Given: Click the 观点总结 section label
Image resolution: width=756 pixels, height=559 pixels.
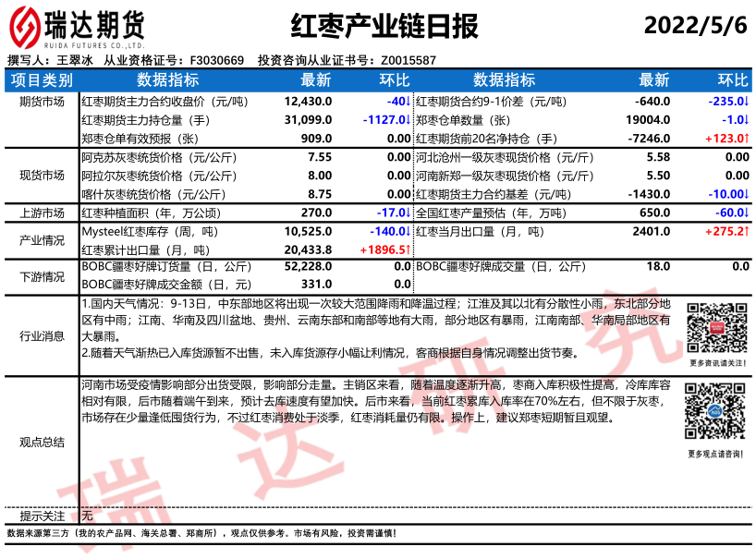Looking at the screenshot, I should 42,442.
